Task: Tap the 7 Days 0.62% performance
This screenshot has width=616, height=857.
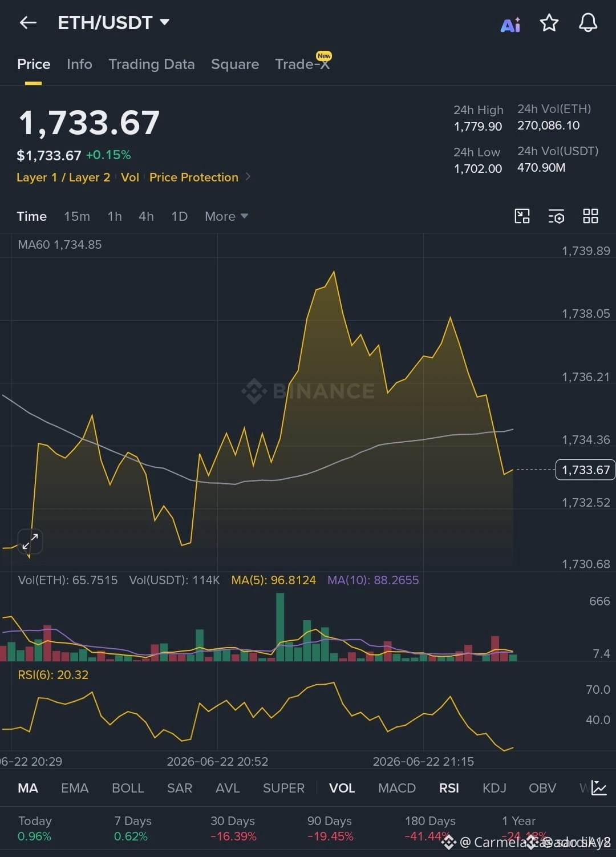Action: coord(133,828)
